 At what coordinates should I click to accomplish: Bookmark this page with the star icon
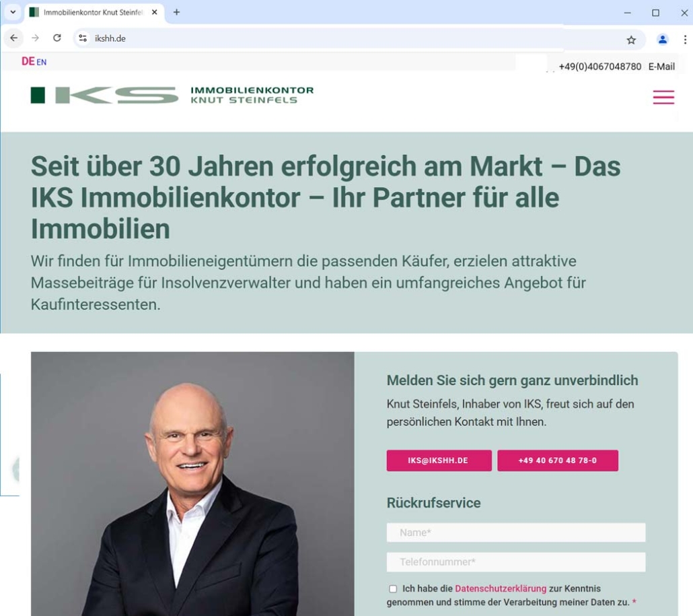631,40
